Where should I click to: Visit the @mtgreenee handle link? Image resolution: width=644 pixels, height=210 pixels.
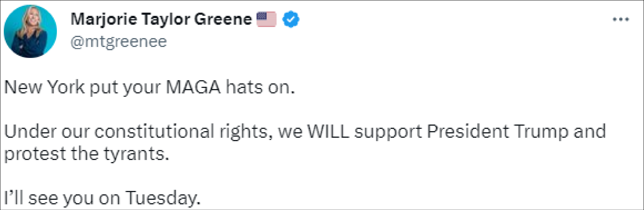pyautogui.click(x=118, y=42)
